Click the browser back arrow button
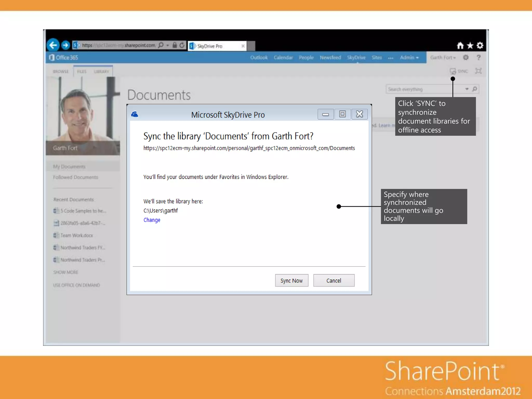Viewport: 532px width, 399px height. pyautogui.click(x=53, y=45)
